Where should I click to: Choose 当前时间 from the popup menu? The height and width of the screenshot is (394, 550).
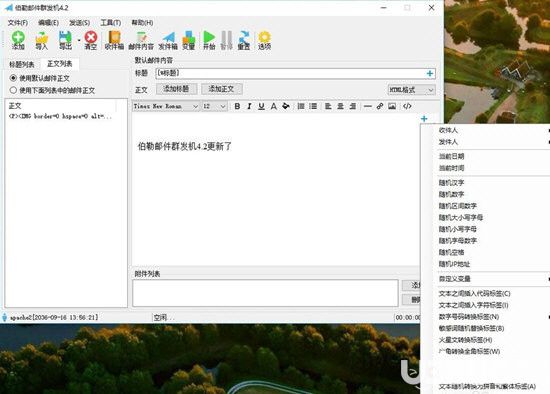451,168
